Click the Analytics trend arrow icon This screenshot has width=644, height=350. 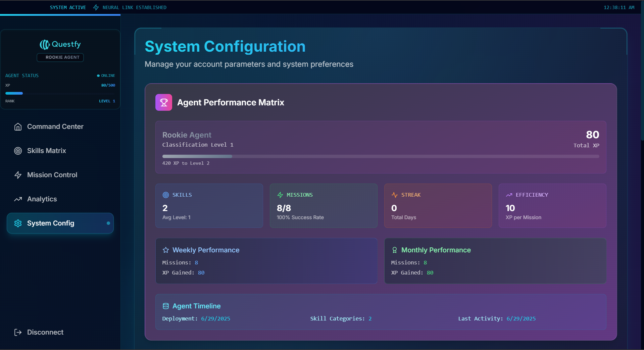coord(18,199)
